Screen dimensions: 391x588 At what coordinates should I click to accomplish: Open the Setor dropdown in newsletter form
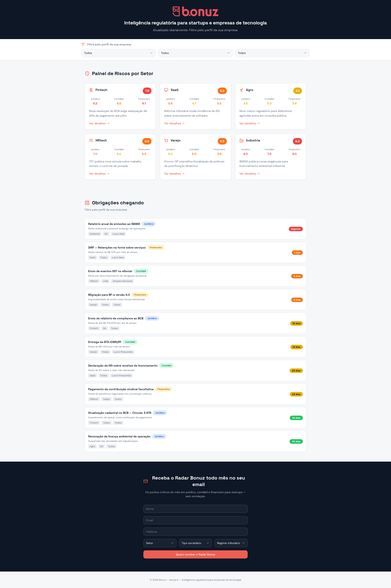160,543
